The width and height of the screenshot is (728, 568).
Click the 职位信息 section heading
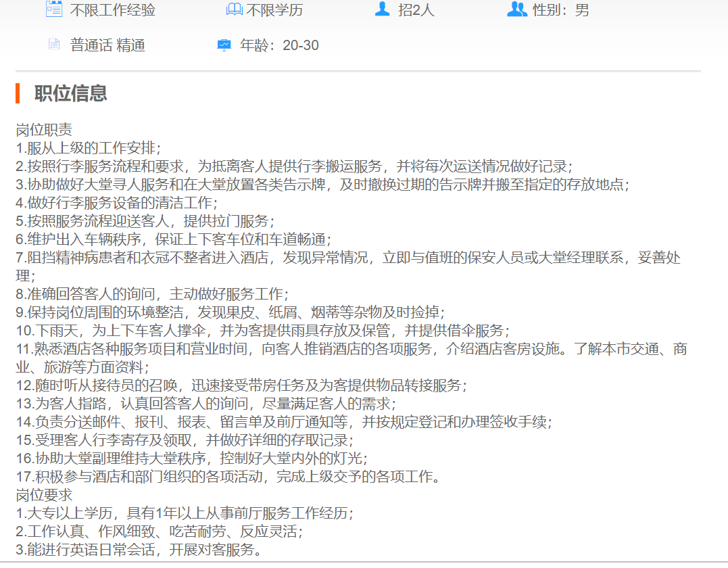(x=71, y=93)
